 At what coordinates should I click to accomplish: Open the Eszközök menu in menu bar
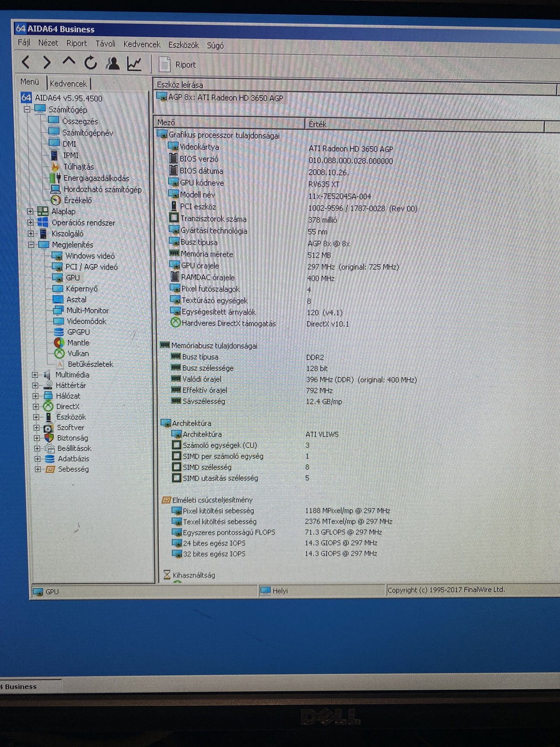pyautogui.click(x=184, y=45)
